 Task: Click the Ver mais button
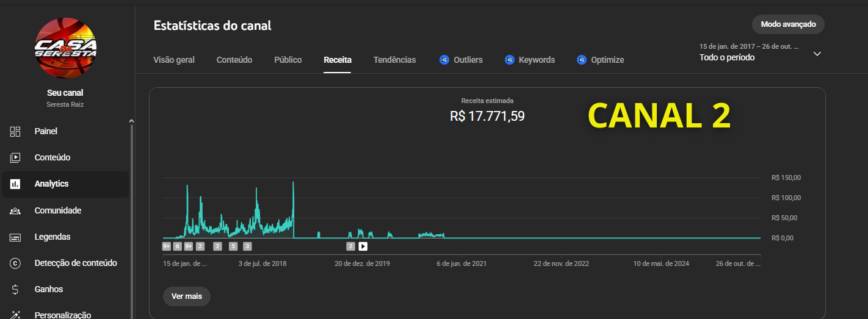click(186, 296)
